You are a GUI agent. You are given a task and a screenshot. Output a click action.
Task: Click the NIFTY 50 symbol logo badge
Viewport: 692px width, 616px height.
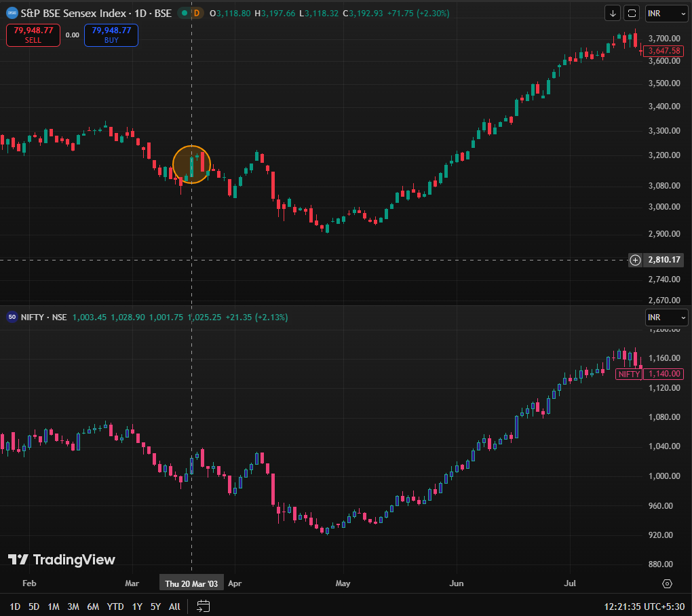coord(12,317)
